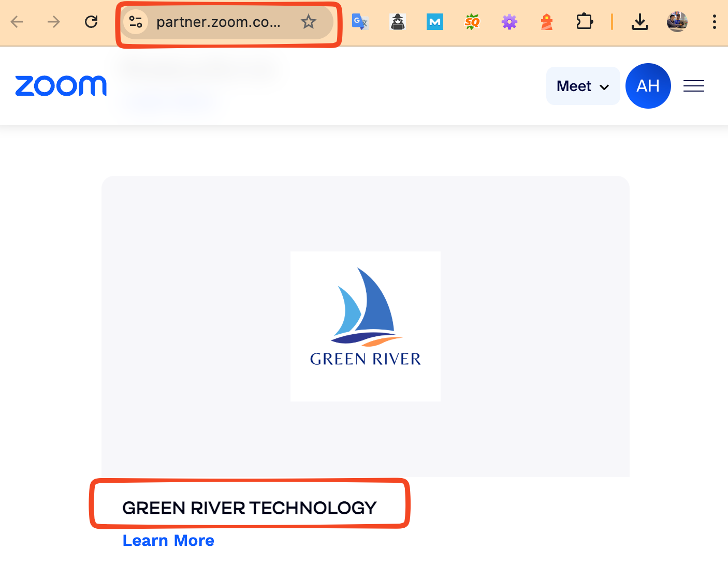
Task: Bookmark this page with the star
Action: click(309, 22)
